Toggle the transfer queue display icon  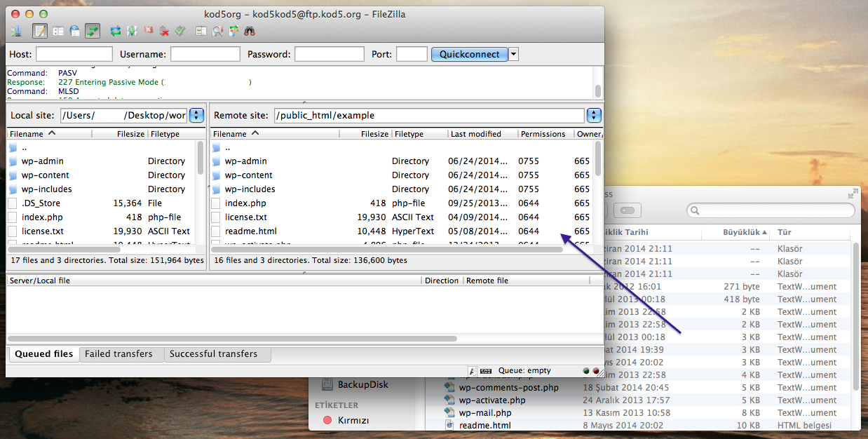coord(92,31)
